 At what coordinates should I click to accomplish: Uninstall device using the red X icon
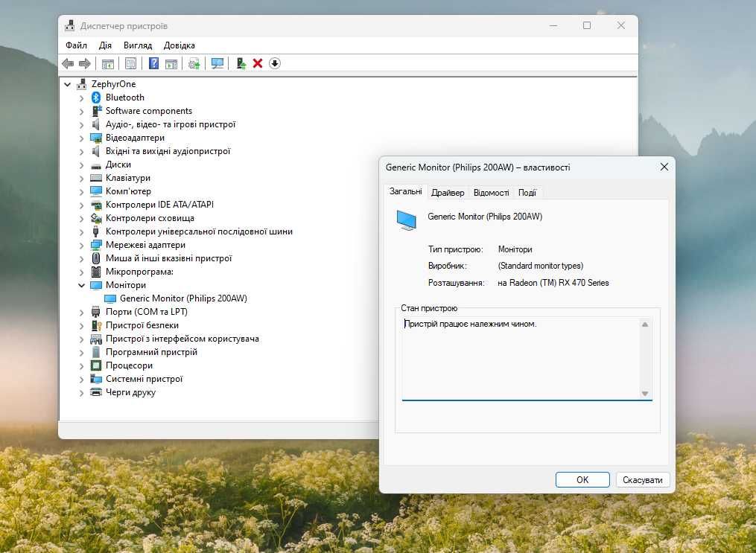[x=258, y=63]
